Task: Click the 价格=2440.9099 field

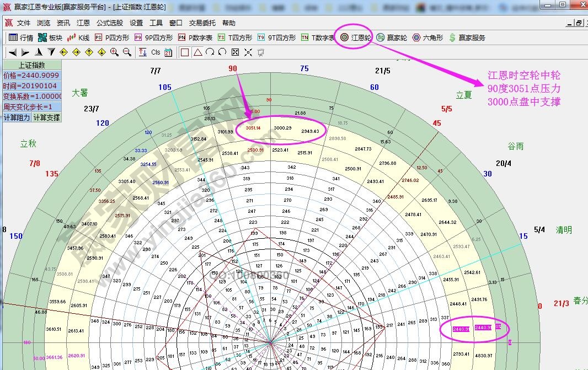Action: coord(31,76)
